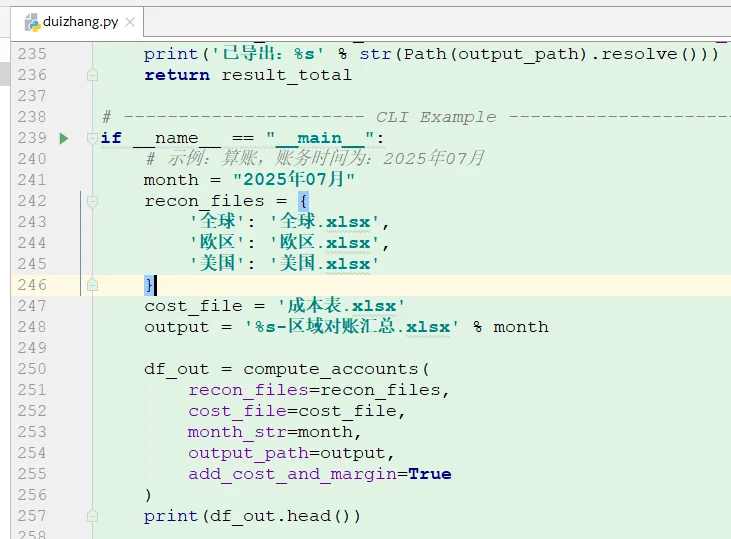Click the Chinese comment on line 240

pos(315,159)
